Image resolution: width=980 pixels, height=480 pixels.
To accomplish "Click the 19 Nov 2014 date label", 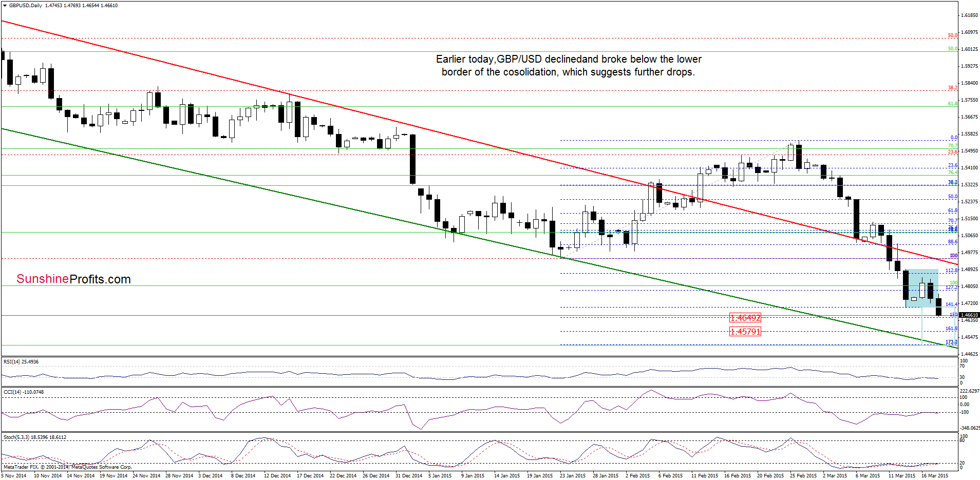I will (114, 476).
